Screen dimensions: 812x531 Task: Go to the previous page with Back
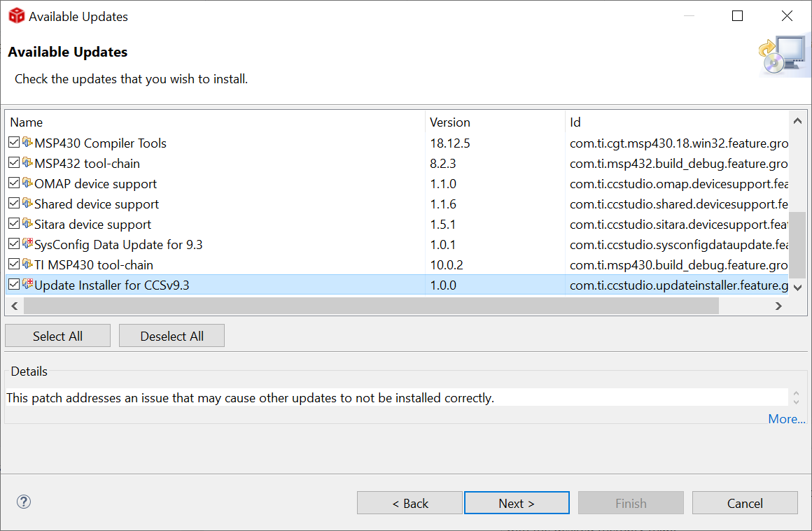coord(409,503)
